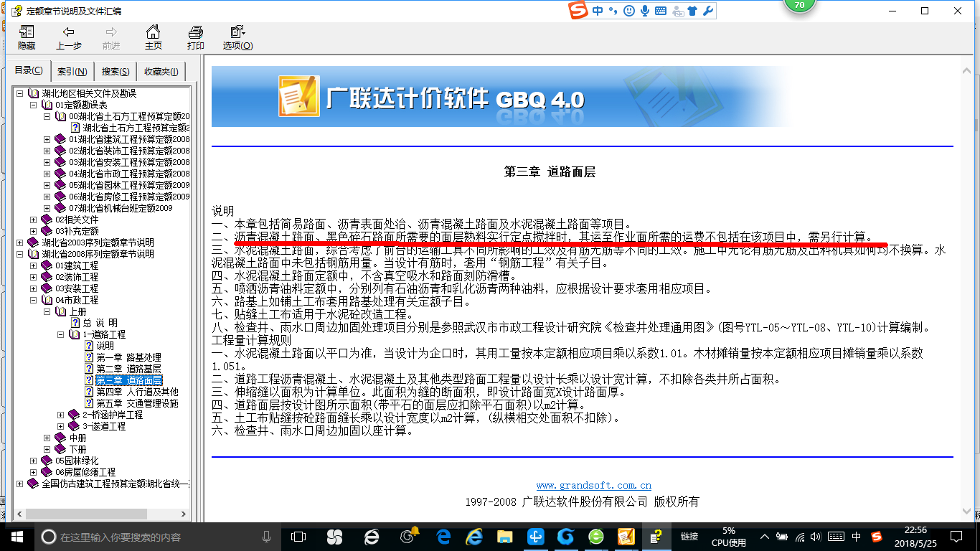Click the Sogou S logo in IME bar
This screenshot has height=551, width=980.
click(x=578, y=11)
